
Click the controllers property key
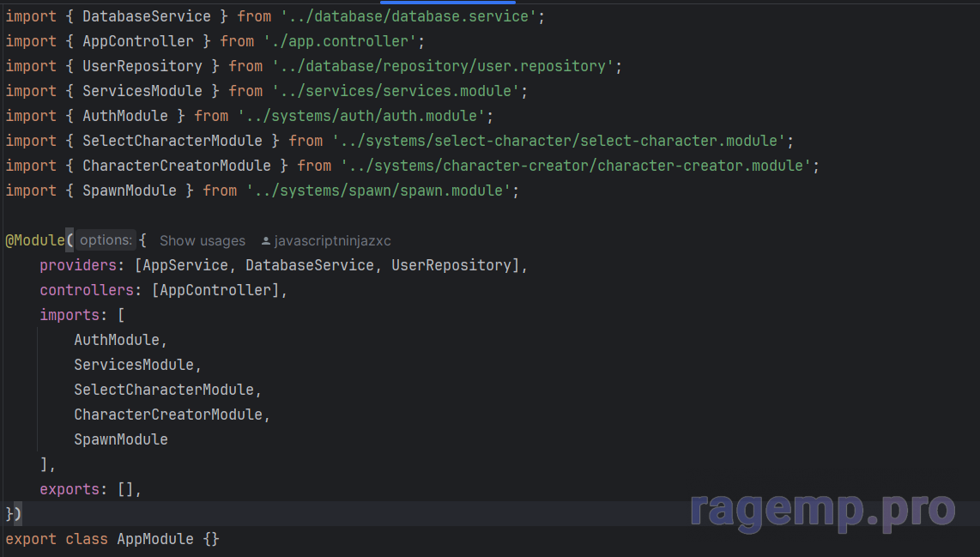click(87, 290)
